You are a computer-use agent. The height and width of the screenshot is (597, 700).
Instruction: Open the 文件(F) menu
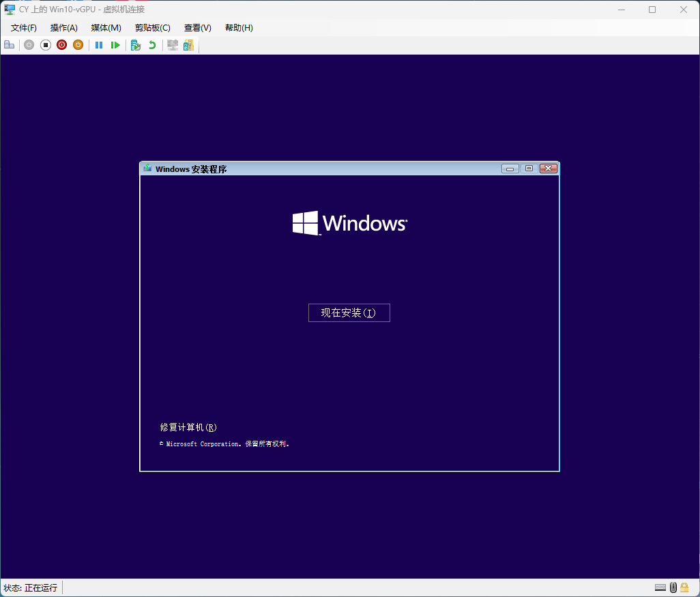pos(24,28)
